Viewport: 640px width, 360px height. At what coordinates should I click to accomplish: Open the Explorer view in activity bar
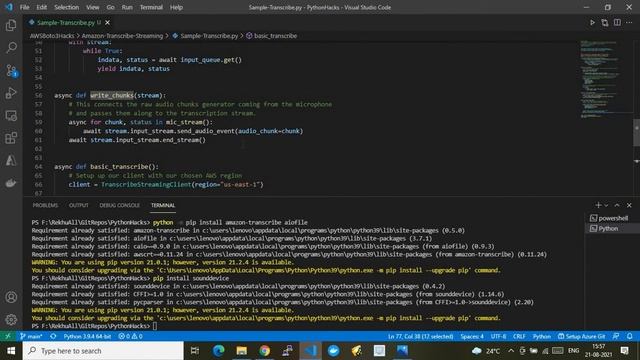coord(11,26)
